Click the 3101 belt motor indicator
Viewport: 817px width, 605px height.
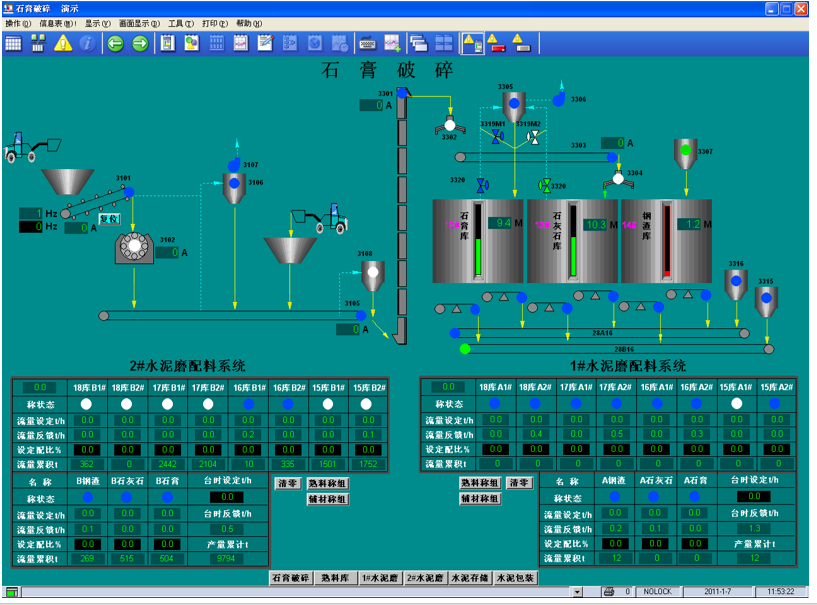129,192
